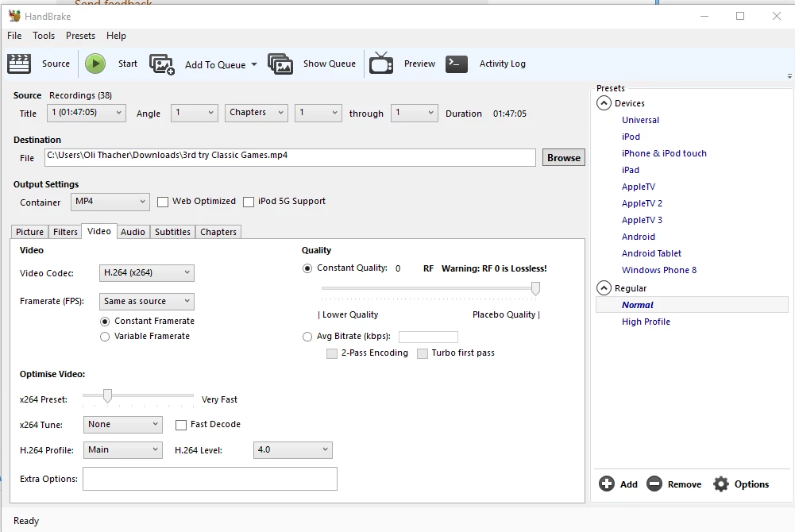Open the Video Codec dropdown
The height and width of the screenshot is (532, 795).
coord(146,272)
